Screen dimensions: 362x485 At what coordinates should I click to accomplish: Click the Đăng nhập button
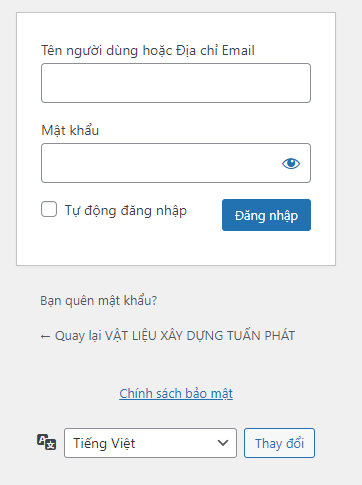(266, 215)
